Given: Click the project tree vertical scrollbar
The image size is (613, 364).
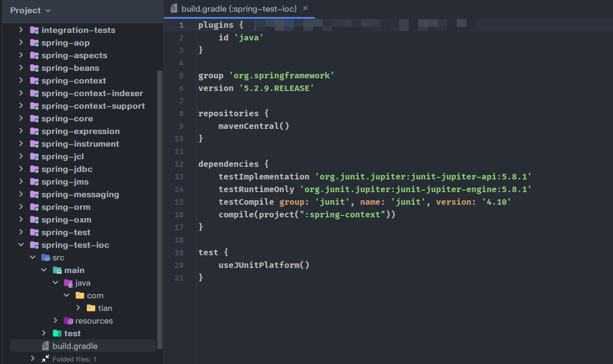Looking at the screenshot, I should click(160, 202).
